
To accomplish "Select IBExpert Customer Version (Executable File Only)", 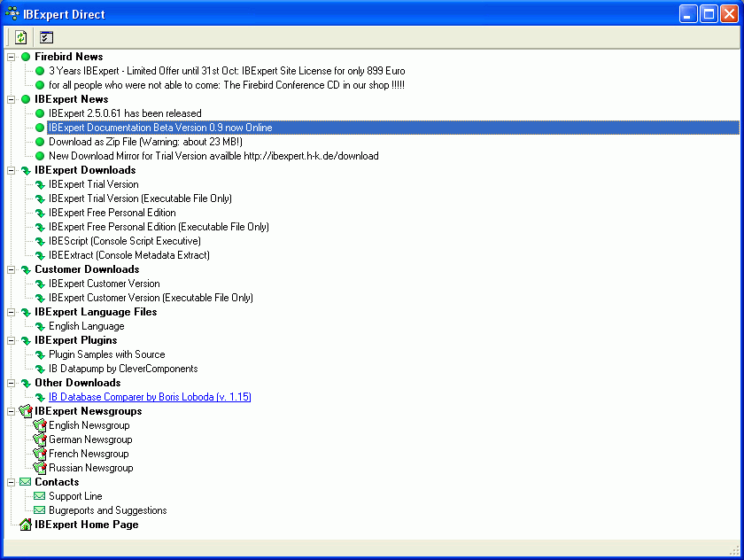I will point(151,298).
